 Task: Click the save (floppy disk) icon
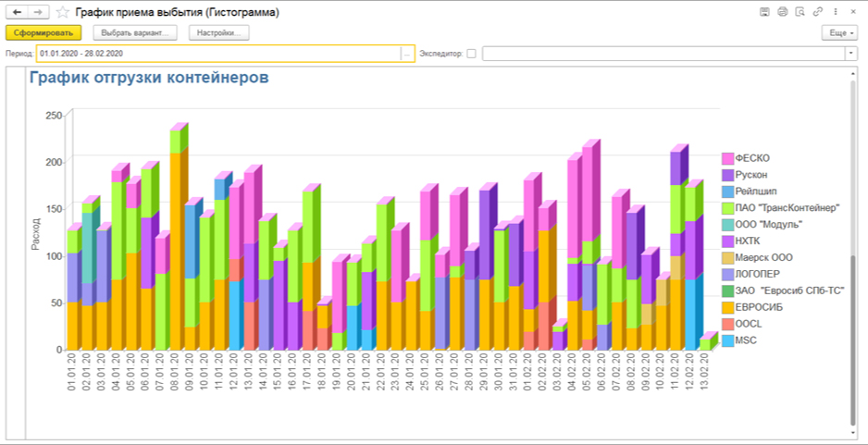click(x=764, y=12)
